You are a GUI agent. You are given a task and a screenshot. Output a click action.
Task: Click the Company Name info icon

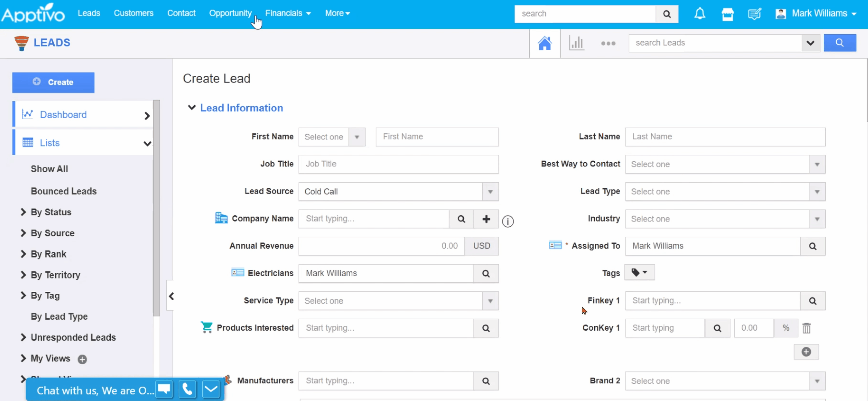508,221
